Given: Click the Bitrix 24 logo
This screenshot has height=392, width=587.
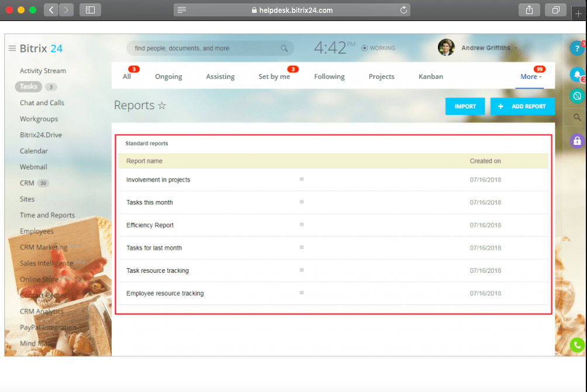Looking at the screenshot, I should (x=41, y=48).
